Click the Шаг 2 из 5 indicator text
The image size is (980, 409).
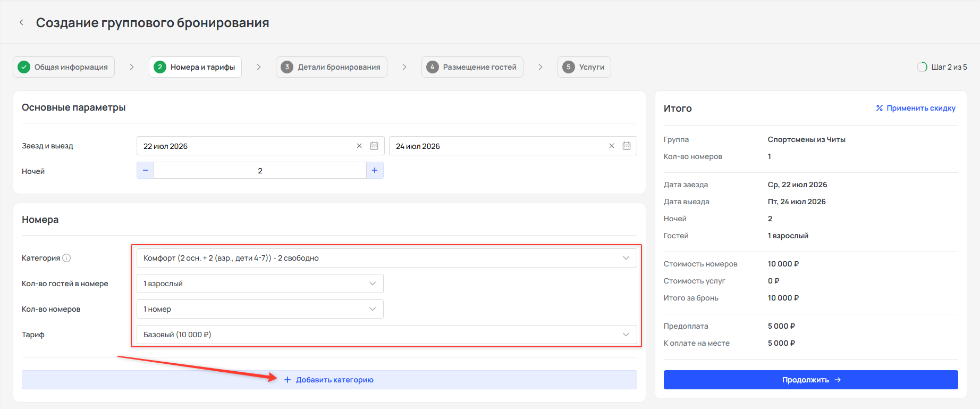coord(949,67)
